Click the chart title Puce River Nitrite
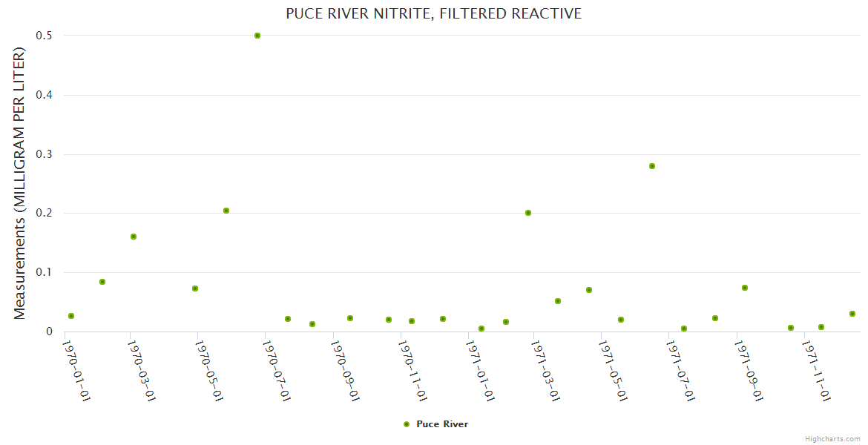868x445 pixels. (x=433, y=14)
